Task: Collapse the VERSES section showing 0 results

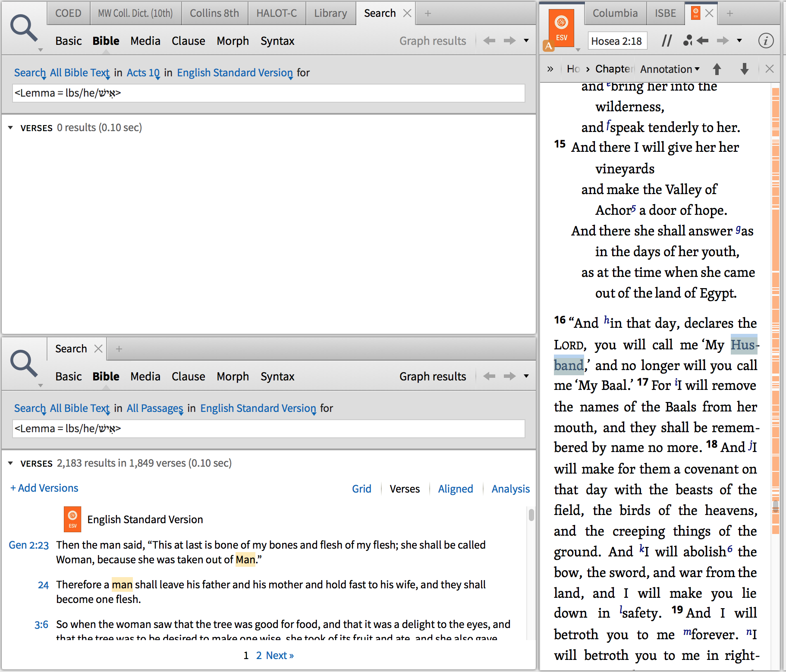Action: 10,128
